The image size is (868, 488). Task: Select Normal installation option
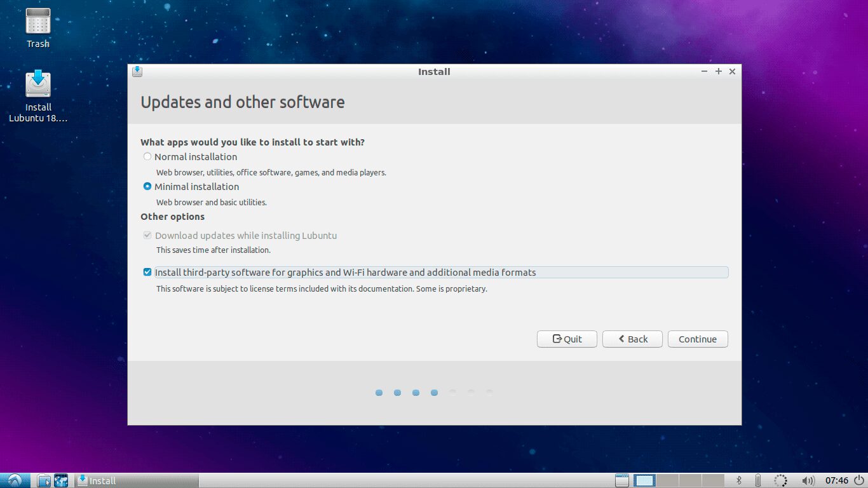pyautogui.click(x=147, y=156)
